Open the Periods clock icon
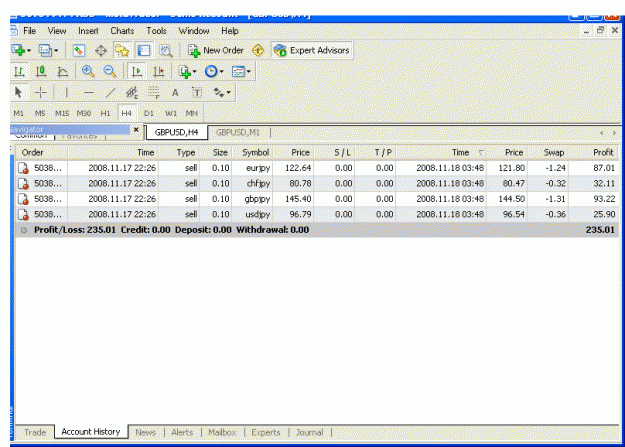 pyautogui.click(x=211, y=72)
